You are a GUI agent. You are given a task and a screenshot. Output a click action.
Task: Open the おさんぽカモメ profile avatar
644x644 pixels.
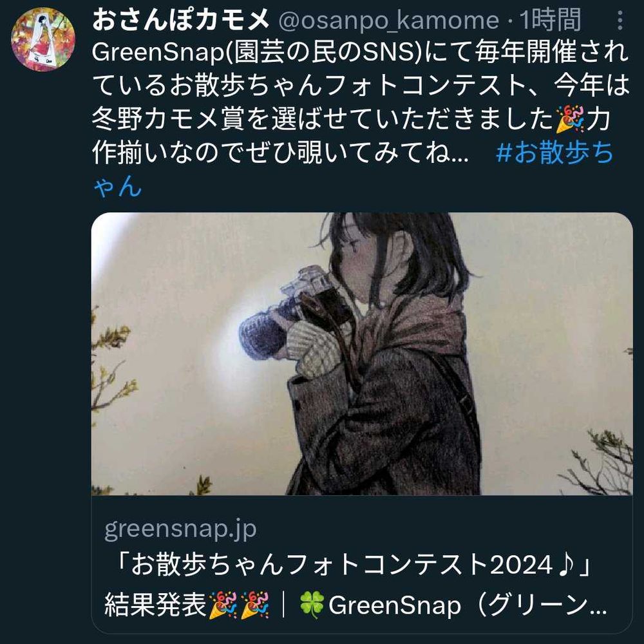43,39
